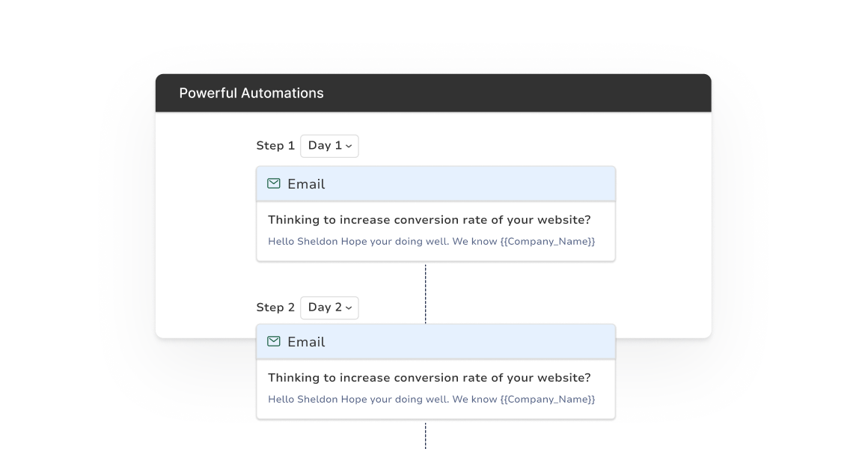Screen dimensions: 868x449
Task: Click the dashed connector between Step 1 and 2
Action: [x=425, y=294]
